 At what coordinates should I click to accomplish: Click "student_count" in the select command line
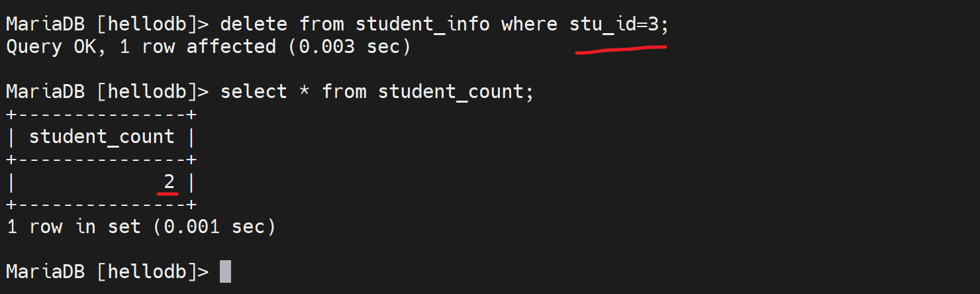point(450,92)
